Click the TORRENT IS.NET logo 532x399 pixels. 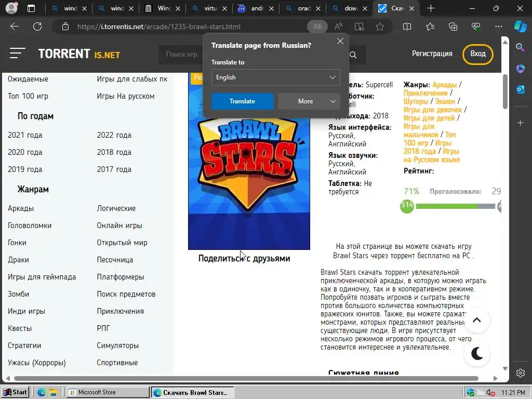pyautogui.click(x=79, y=54)
